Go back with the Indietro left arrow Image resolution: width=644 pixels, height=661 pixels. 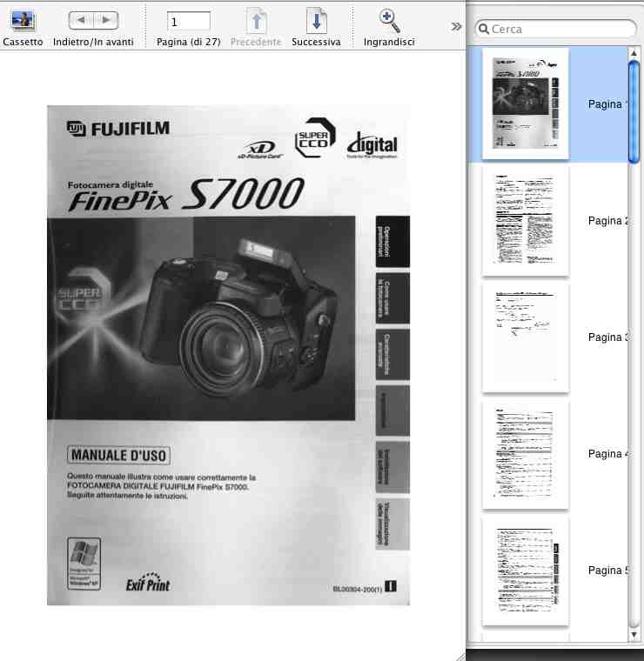pyautogui.click(x=81, y=20)
